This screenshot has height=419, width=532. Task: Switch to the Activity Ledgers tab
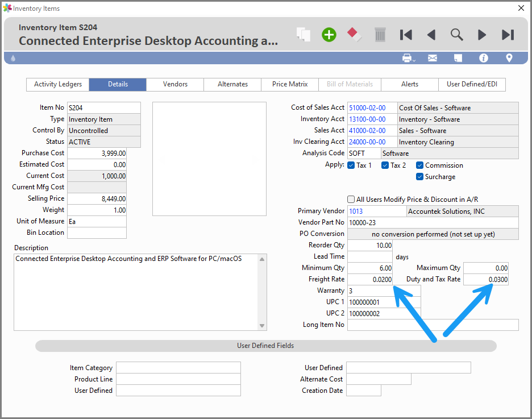point(57,85)
